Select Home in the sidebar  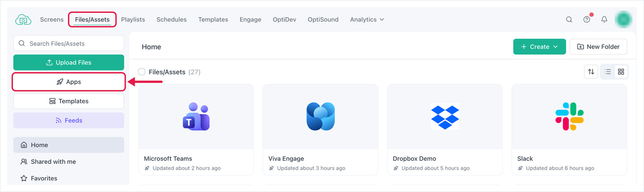tap(68, 145)
